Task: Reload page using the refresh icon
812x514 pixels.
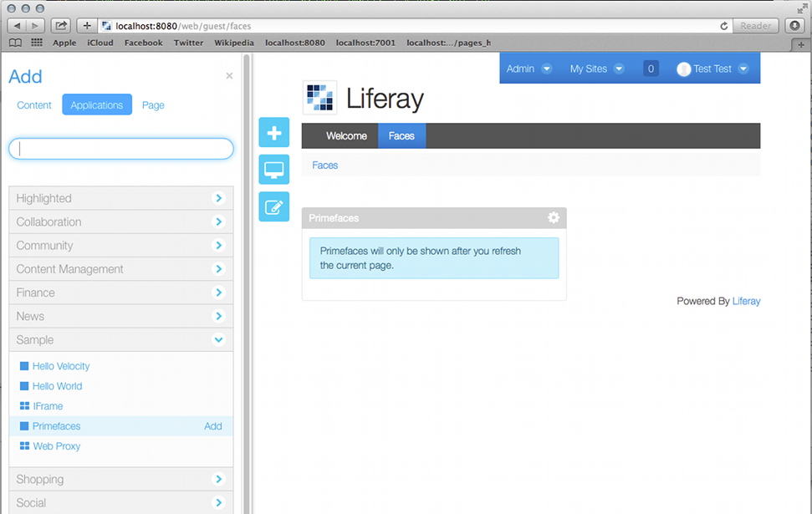Action: tap(723, 26)
